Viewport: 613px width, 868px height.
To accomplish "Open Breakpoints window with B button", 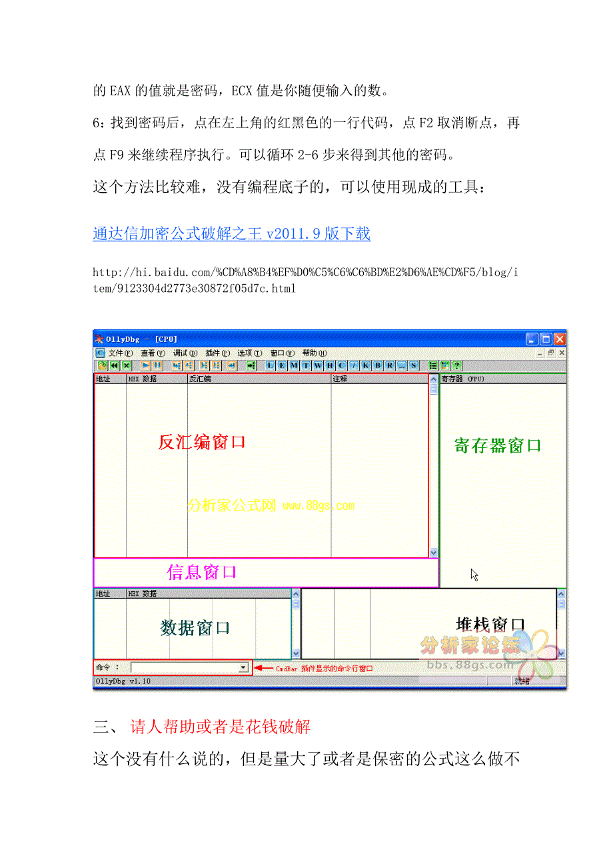I will 378,365.
